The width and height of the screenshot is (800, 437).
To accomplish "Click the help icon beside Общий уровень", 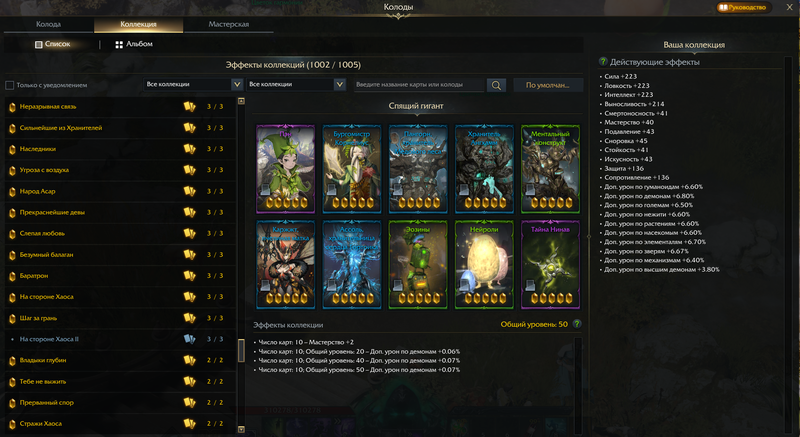I will (576, 324).
